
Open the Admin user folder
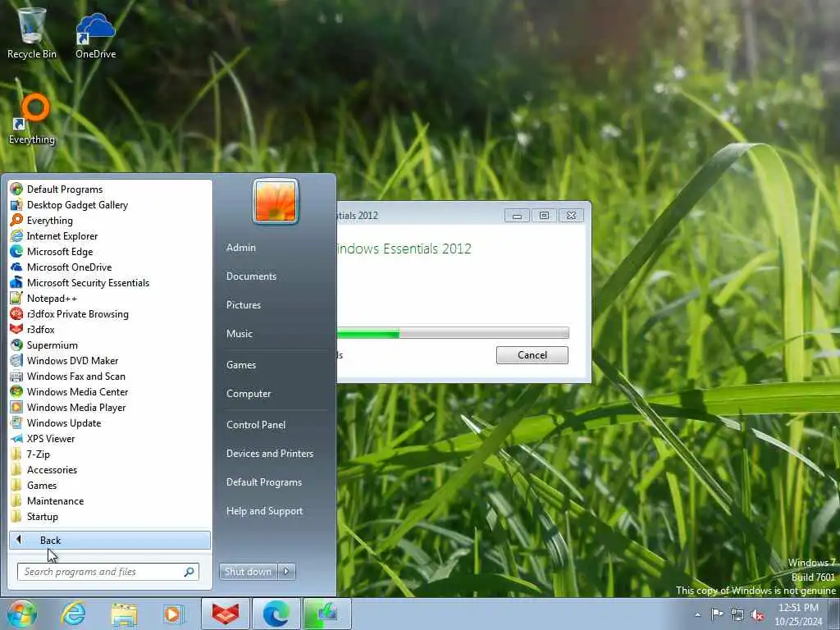[x=241, y=248]
